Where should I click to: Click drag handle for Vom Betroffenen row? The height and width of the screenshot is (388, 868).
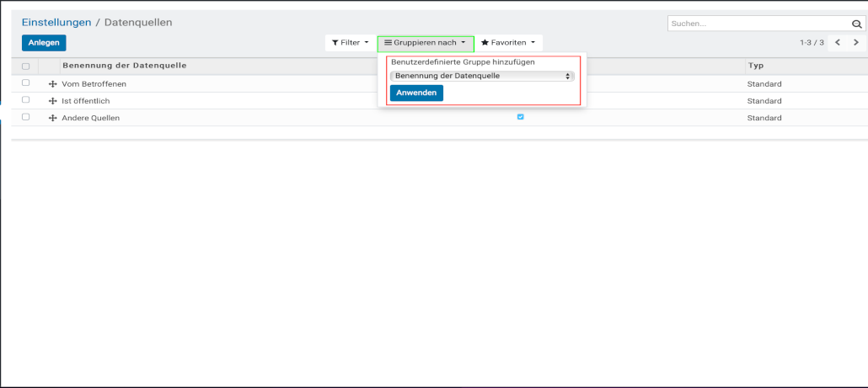(x=53, y=84)
